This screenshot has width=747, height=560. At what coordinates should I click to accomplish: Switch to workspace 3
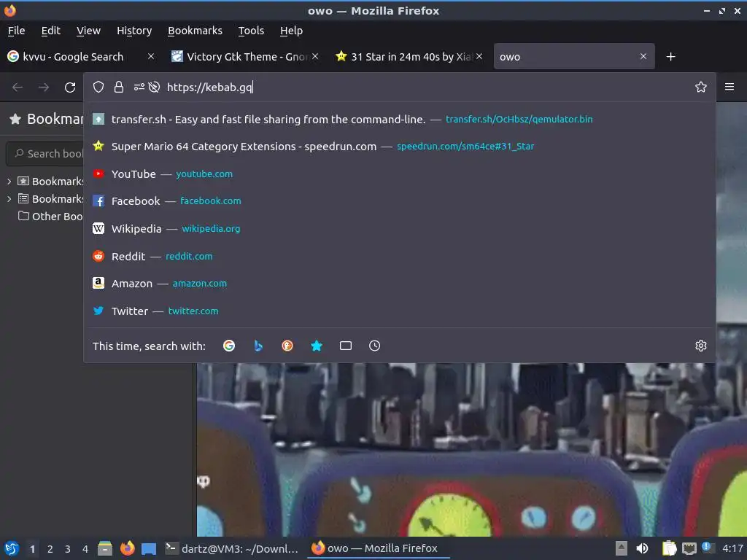pos(68,549)
